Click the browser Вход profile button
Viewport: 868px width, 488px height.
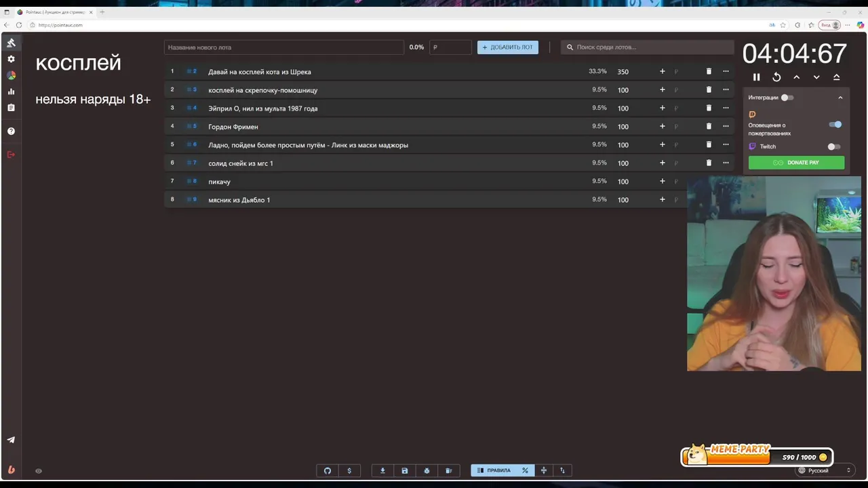click(830, 25)
